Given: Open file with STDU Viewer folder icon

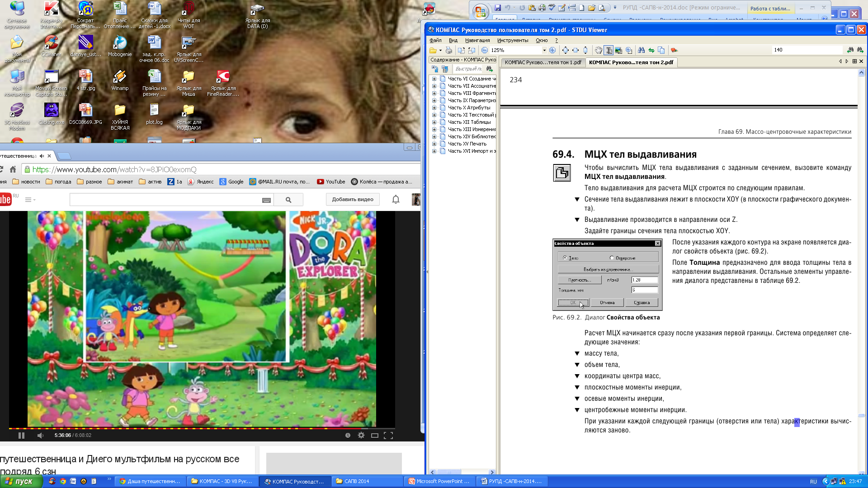Looking at the screenshot, I should coord(433,50).
